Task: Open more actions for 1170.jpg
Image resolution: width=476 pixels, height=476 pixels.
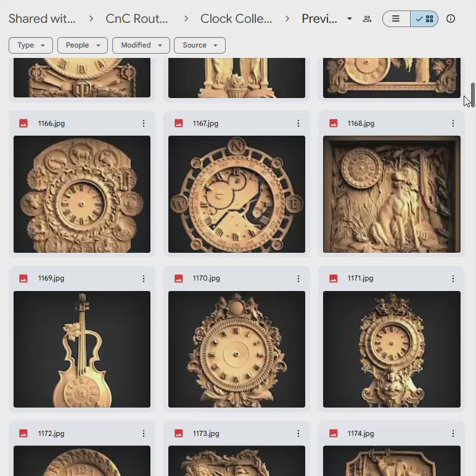Action: click(x=298, y=278)
